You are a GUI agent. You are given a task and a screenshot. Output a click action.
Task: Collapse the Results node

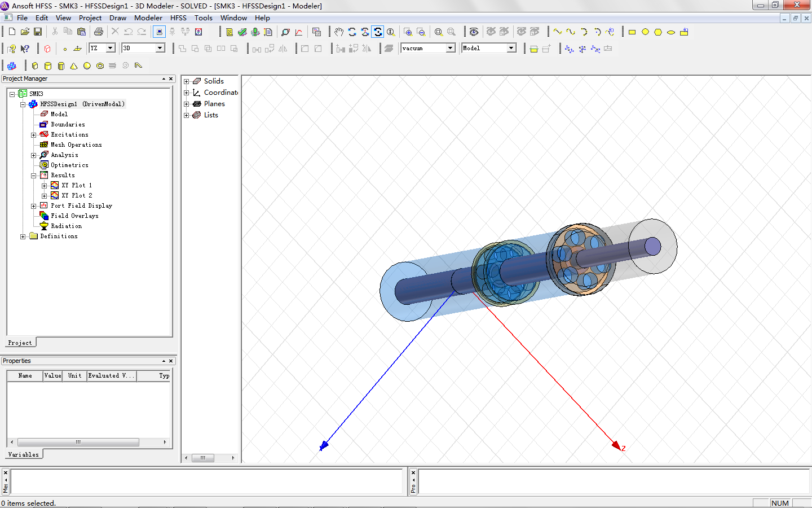(x=34, y=176)
